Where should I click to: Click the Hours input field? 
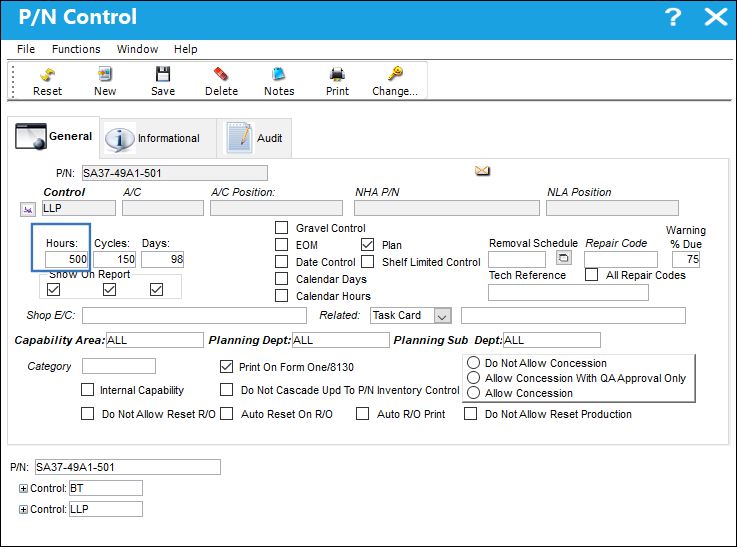(x=66, y=259)
